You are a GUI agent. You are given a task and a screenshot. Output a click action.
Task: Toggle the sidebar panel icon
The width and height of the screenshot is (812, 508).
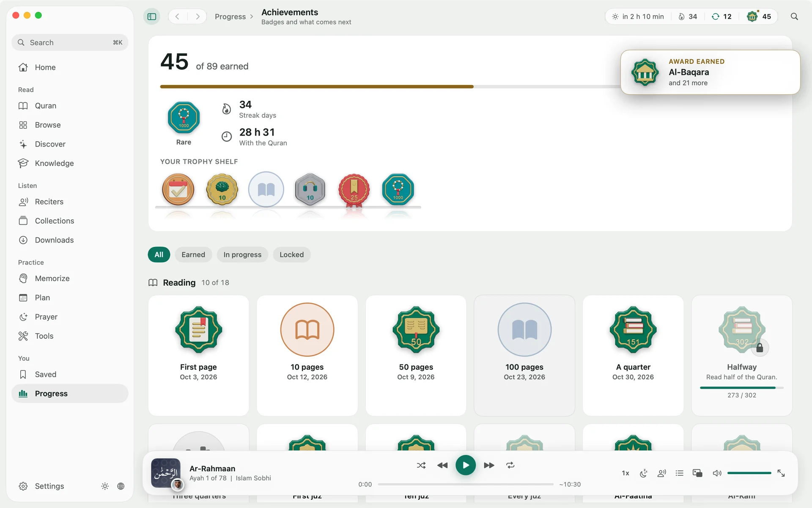[152, 17]
